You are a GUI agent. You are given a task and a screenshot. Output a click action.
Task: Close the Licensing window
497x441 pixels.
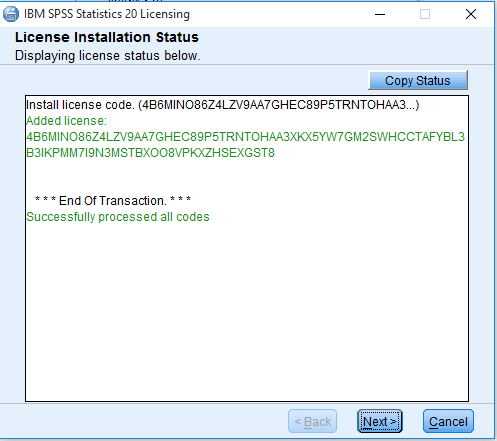pos(471,14)
